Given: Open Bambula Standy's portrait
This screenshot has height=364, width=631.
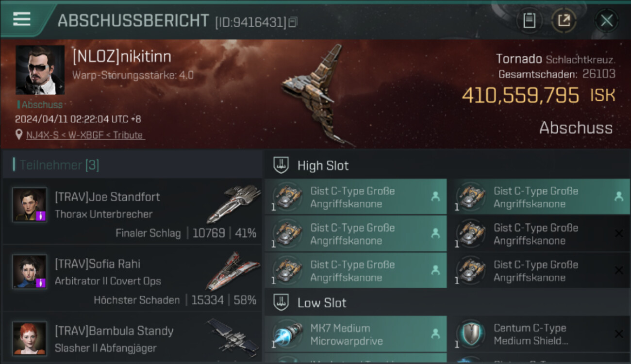Looking at the screenshot, I should click(30, 338).
